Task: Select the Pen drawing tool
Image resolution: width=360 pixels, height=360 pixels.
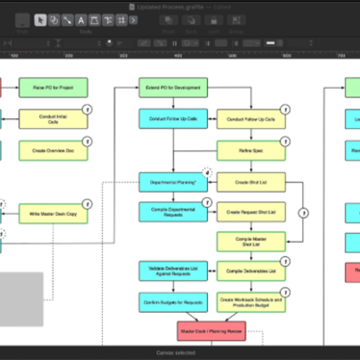Action: 94,20
